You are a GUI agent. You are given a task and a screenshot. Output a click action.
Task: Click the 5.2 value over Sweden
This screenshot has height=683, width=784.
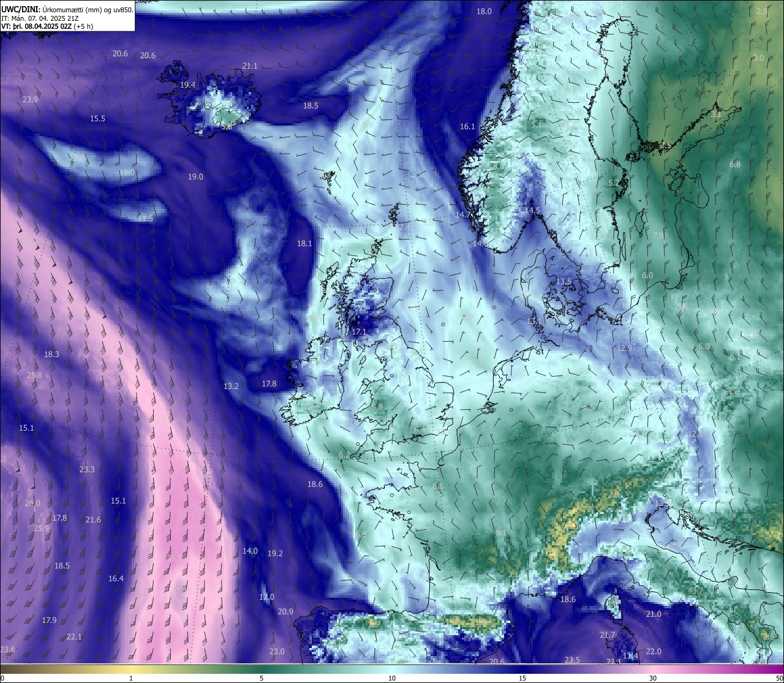(x=614, y=183)
